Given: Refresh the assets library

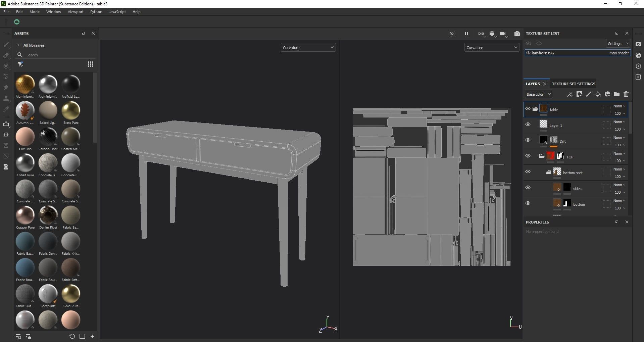Looking at the screenshot, I should pyautogui.click(x=72, y=336).
